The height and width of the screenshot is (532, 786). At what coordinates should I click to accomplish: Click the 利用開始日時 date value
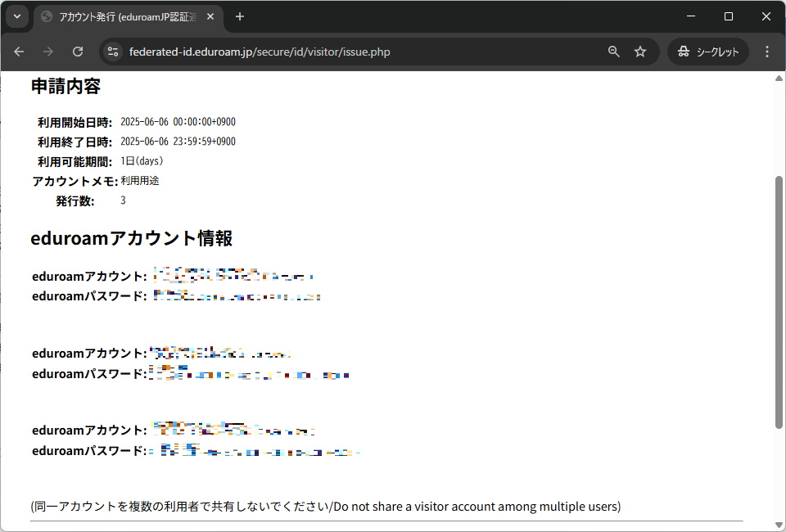178,122
